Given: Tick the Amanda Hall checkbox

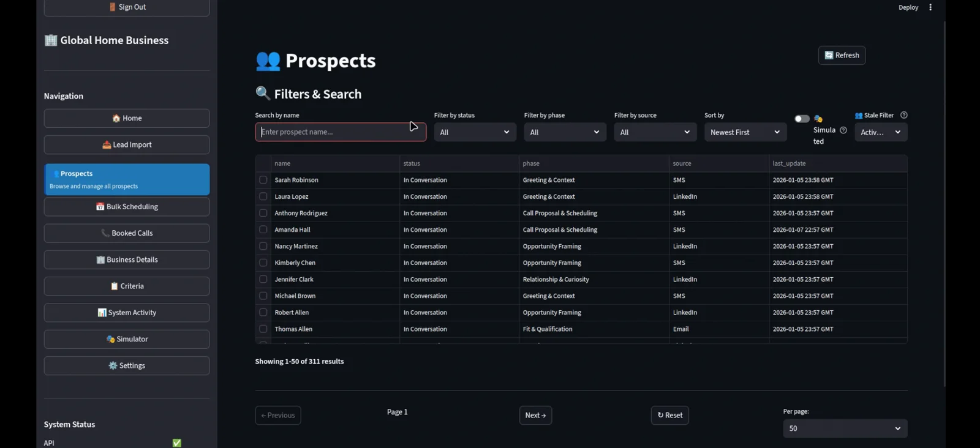Looking at the screenshot, I should [x=263, y=230].
